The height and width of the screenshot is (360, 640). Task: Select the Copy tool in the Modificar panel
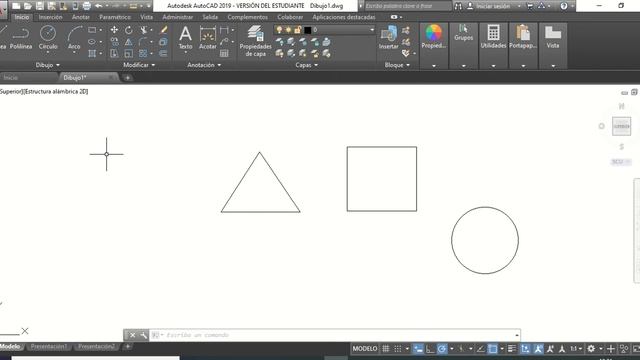(x=114, y=42)
